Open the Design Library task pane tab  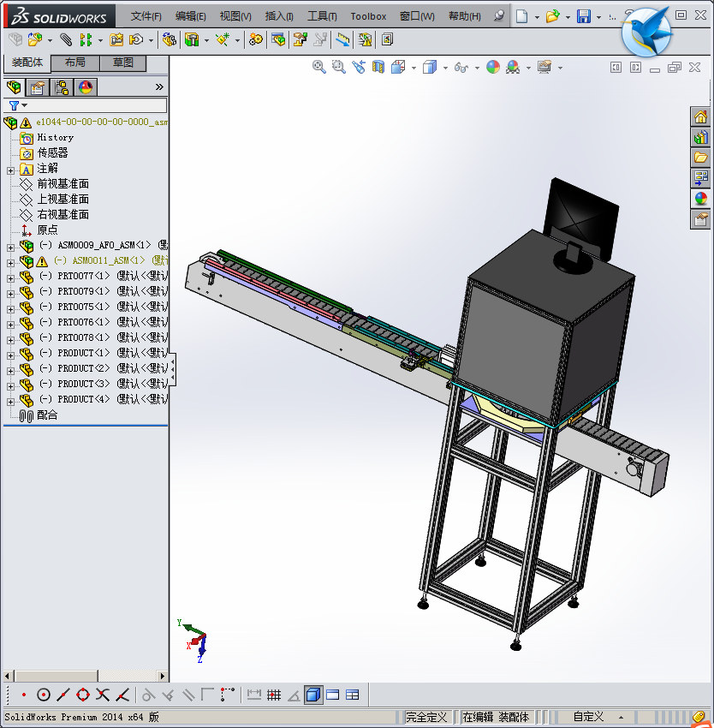(x=700, y=137)
